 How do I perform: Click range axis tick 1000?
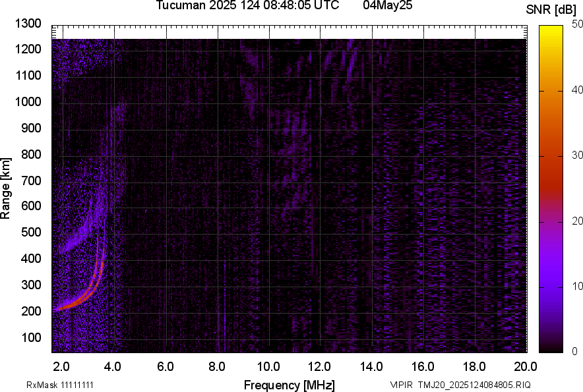coord(28,101)
